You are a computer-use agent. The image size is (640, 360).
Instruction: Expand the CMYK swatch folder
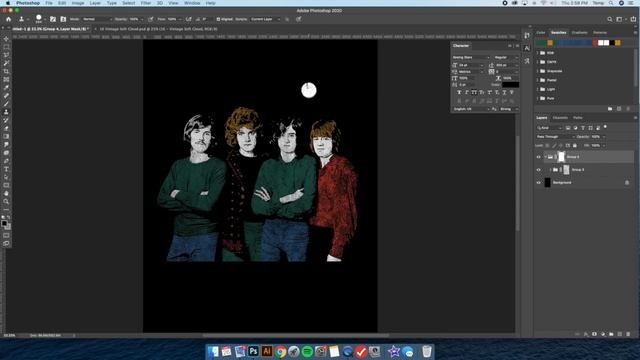click(538, 62)
